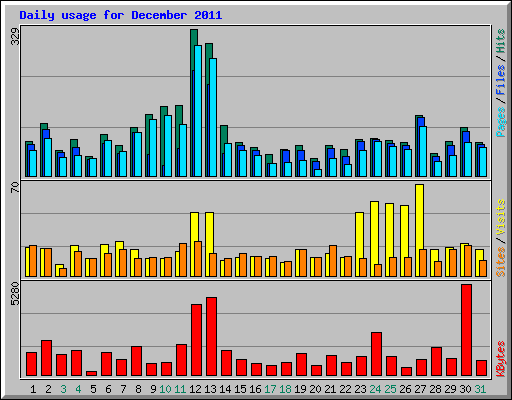
Task: Click the tallest yellow visits bar for day 27
Action: click(420, 217)
